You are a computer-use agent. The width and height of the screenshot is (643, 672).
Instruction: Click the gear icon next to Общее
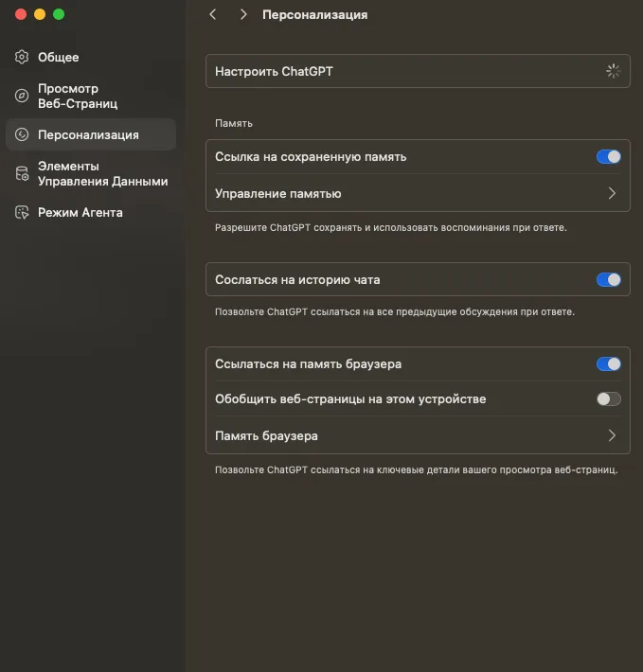22,58
